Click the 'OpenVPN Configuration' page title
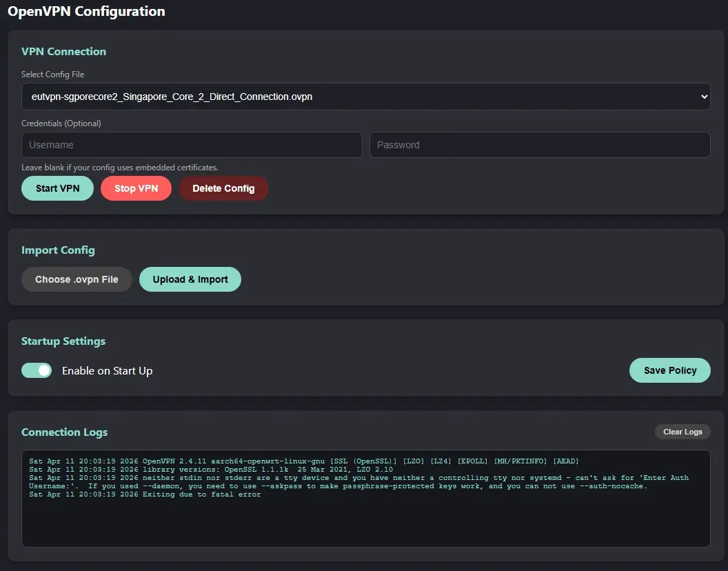Viewport: 728px width, 571px height. [x=86, y=11]
